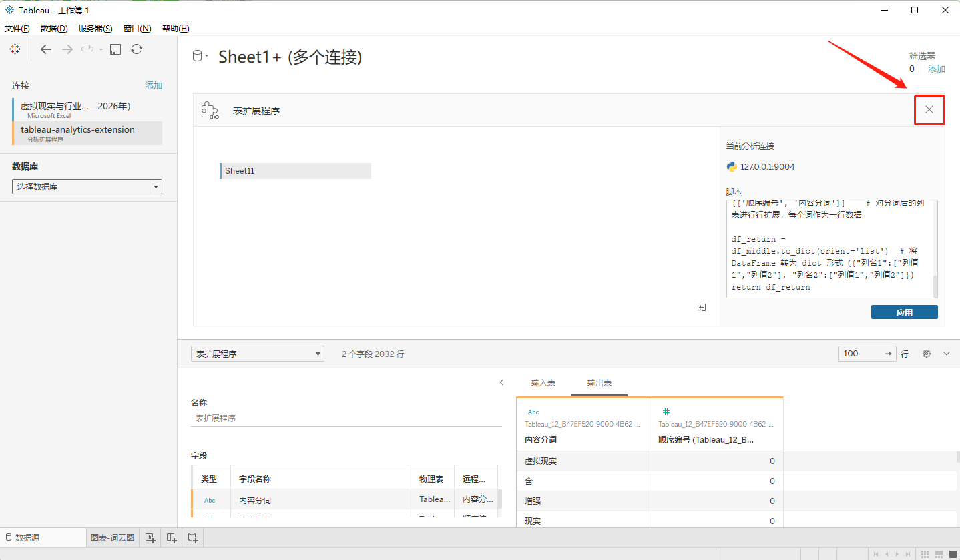Image resolution: width=960 pixels, height=560 pixels.
Task: Open the 选择数据库 dropdown
Action: (87, 187)
